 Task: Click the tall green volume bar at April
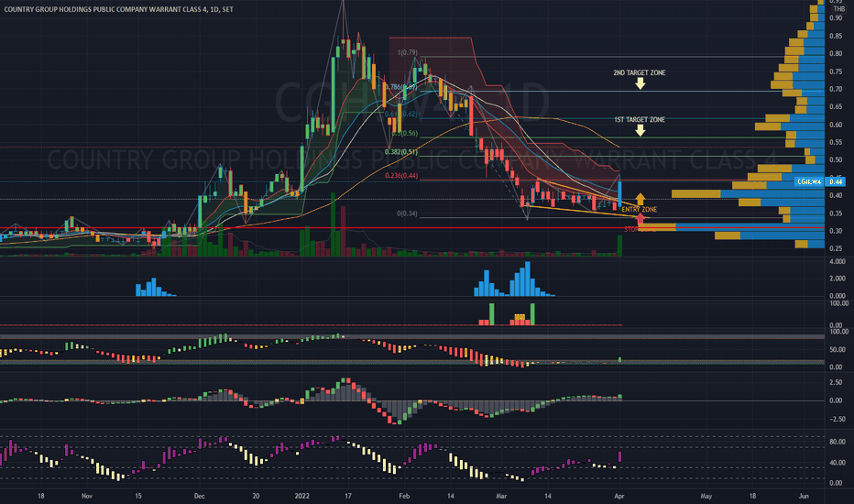pyautogui.click(x=619, y=246)
